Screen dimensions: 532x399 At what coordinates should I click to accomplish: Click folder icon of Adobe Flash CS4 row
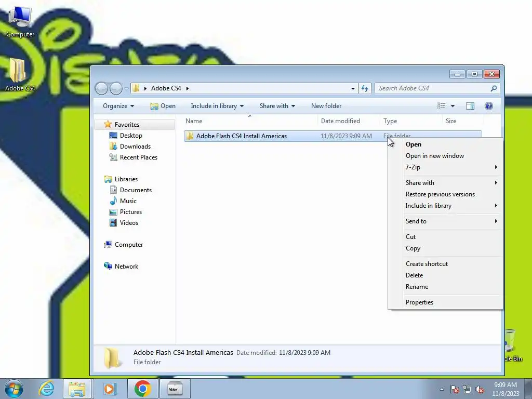190,136
